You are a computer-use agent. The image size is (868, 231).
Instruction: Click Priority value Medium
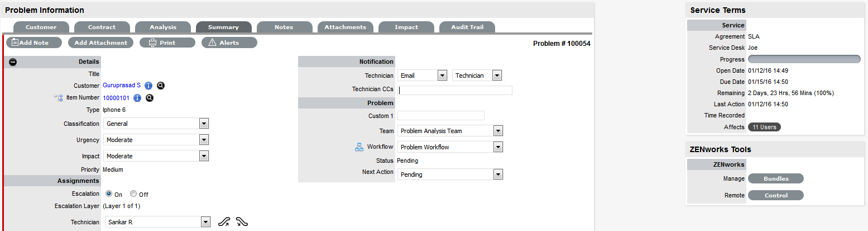[113, 169]
